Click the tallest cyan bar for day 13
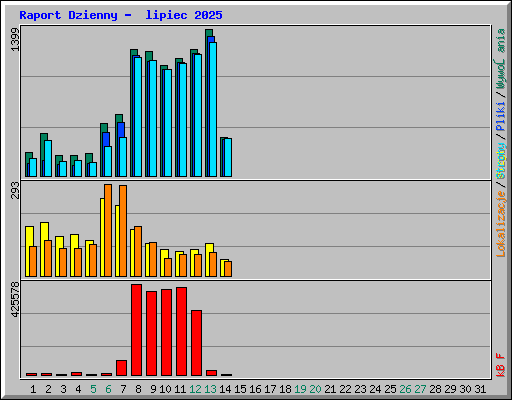Viewport: 512px width, 400px height. click(x=213, y=109)
